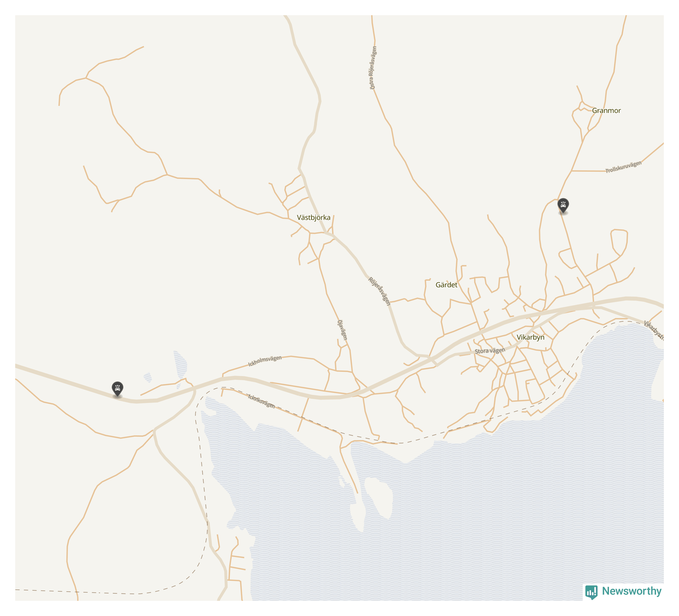Click the small island in the lake
This screenshot has height=616, width=679.
[x=378, y=497]
